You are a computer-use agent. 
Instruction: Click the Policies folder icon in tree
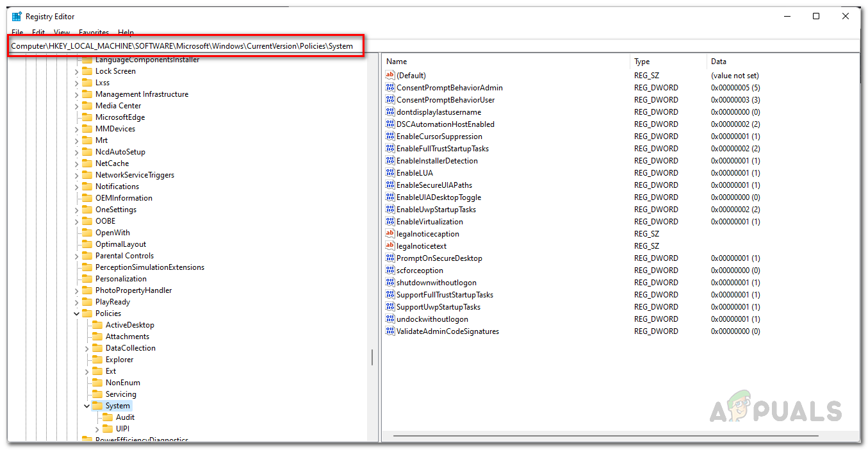click(x=87, y=313)
